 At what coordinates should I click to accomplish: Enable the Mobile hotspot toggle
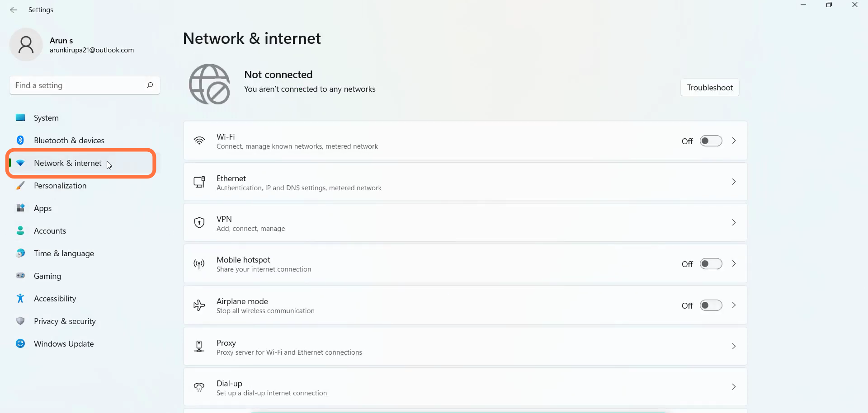point(711,264)
